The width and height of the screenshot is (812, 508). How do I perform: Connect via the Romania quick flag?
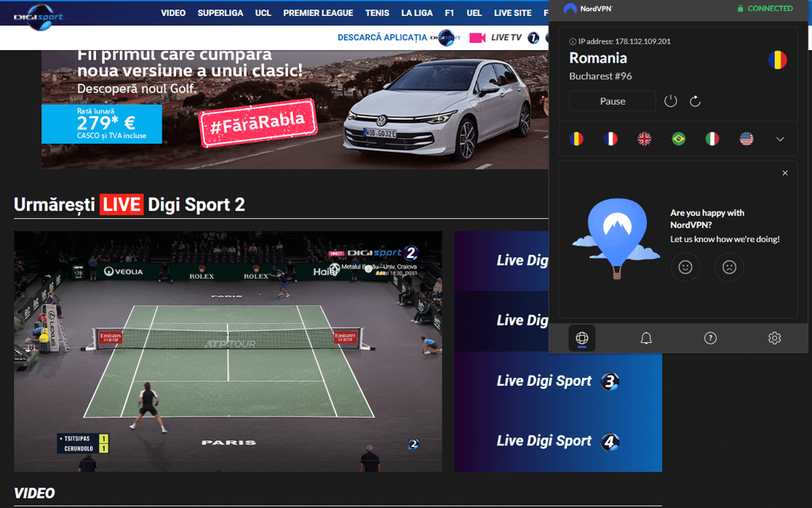point(576,139)
